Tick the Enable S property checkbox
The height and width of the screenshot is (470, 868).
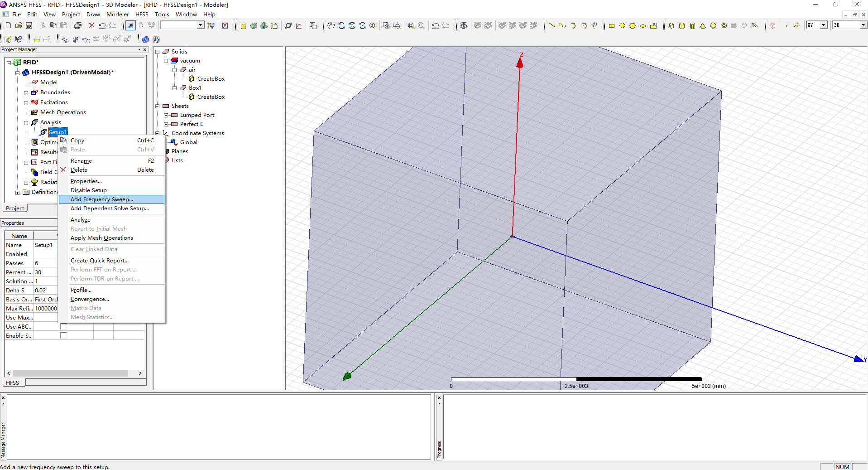(x=63, y=335)
